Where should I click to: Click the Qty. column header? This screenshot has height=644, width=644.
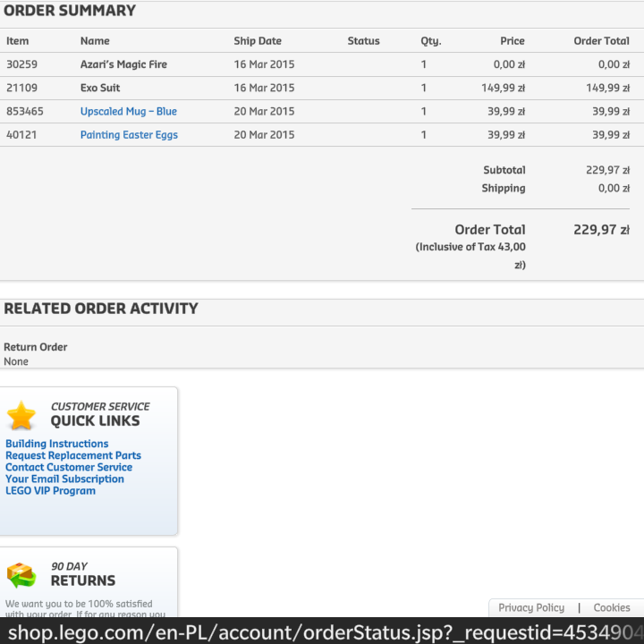tap(431, 41)
